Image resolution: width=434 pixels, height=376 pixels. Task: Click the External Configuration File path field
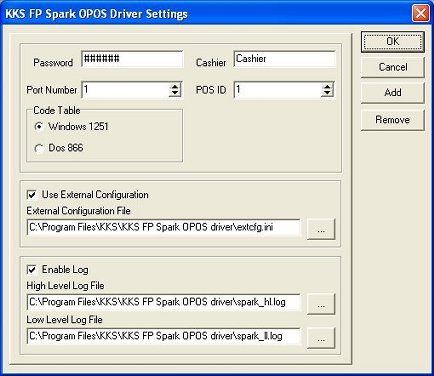coord(164,228)
